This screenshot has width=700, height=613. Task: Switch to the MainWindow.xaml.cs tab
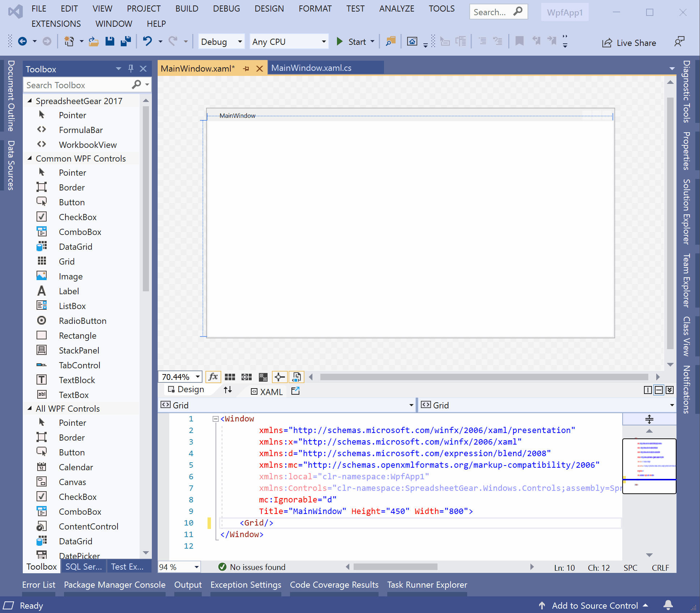[x=311, y=68]
